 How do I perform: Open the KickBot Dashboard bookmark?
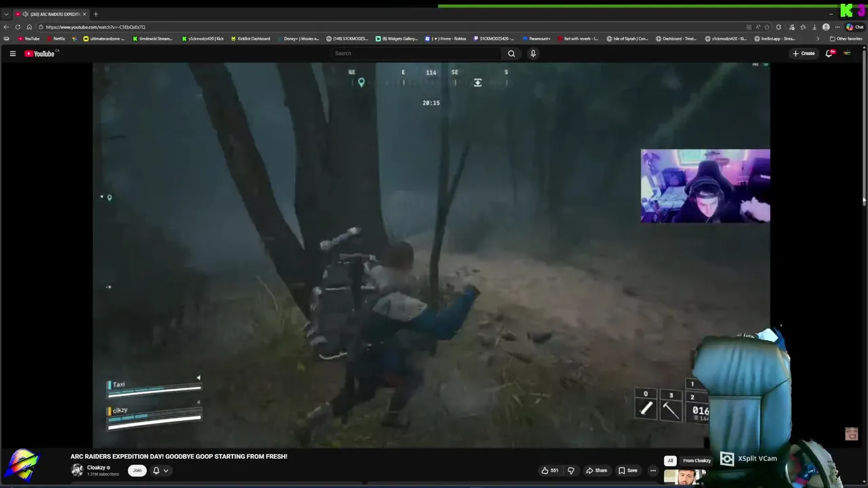[250, 39]
